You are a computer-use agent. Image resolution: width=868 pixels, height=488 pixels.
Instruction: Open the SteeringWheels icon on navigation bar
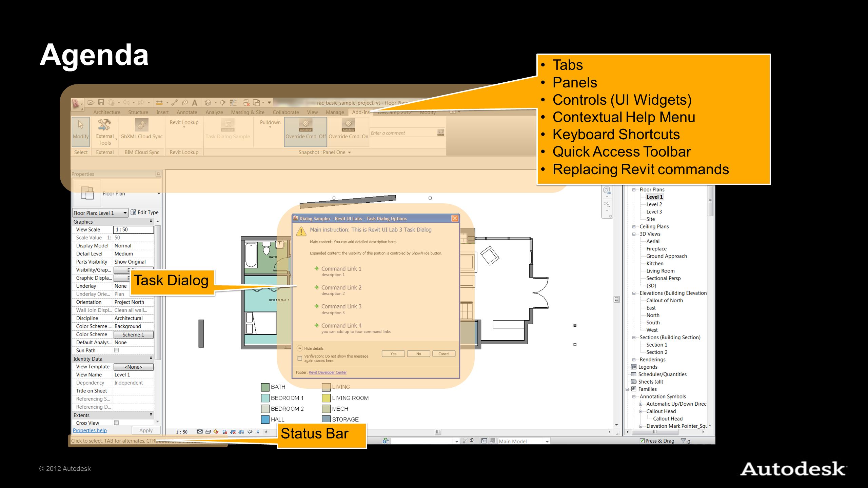click(607, 190)
